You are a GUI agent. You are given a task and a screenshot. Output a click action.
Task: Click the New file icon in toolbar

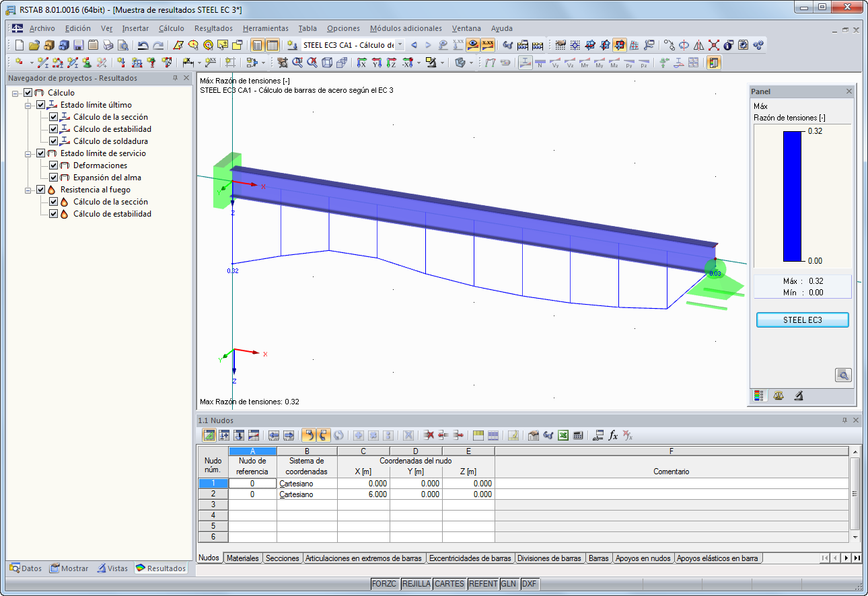click(x=19, y=45)
